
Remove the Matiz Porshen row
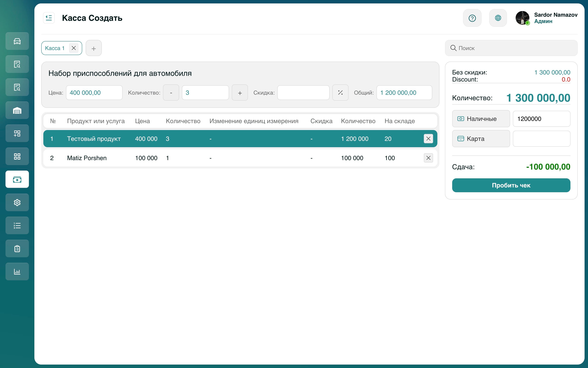tap(428, 158)
